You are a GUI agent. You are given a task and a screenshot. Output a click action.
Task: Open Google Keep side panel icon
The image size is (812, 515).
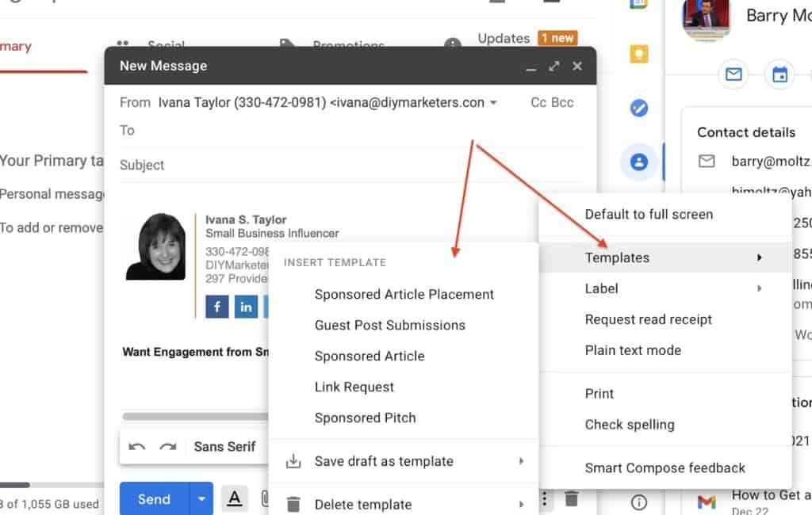[x=638, y=54]
